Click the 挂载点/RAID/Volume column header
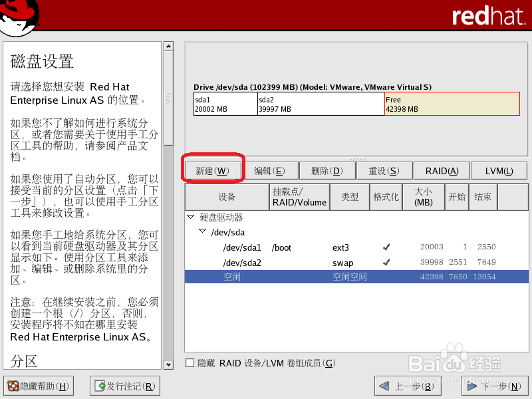 pyautogui.click(x=300, y=197)
